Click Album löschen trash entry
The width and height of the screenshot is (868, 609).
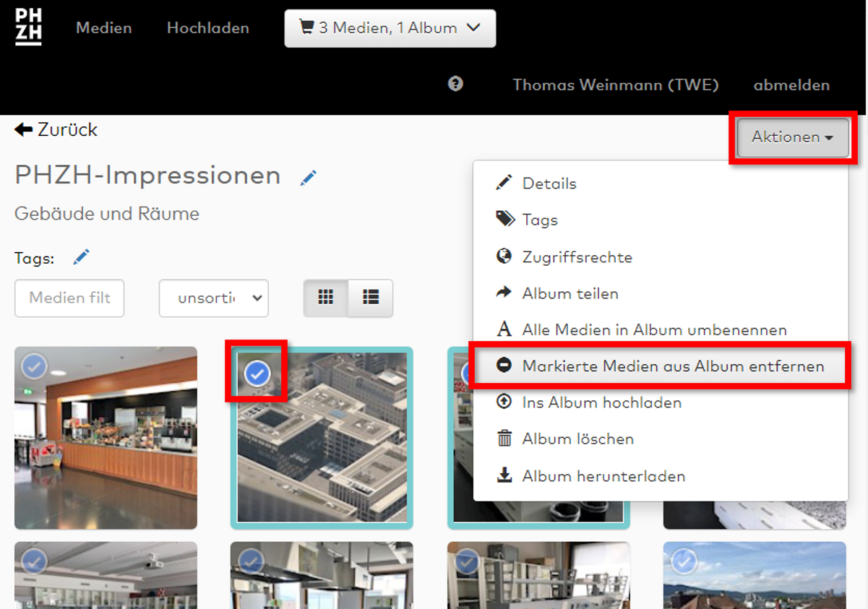click(577, 439)
